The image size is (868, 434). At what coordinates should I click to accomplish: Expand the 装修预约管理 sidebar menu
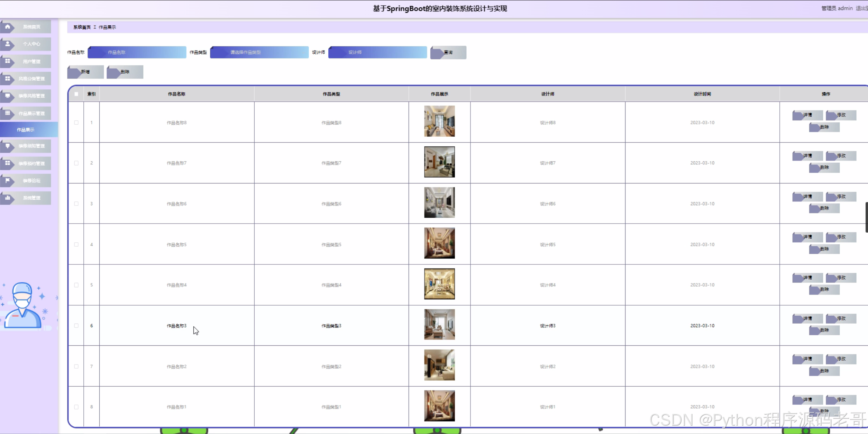31,163
